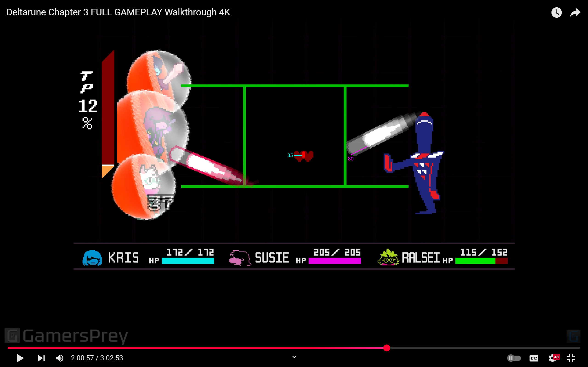This screenshot has height=367, width=588.
Task: Click Kris's blue portrait icon
Action: 92,258
